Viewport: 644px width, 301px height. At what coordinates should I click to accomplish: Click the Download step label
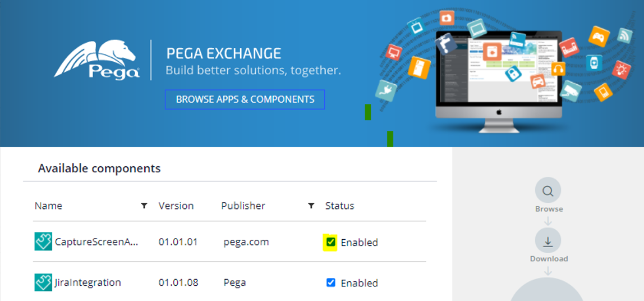[x=549, y=259]
